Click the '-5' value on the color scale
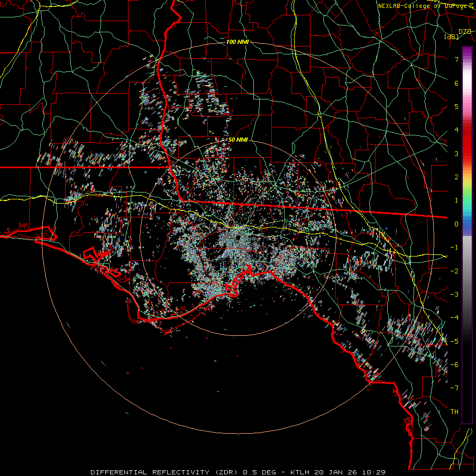The image size is (476, 476). click(454, 342)
